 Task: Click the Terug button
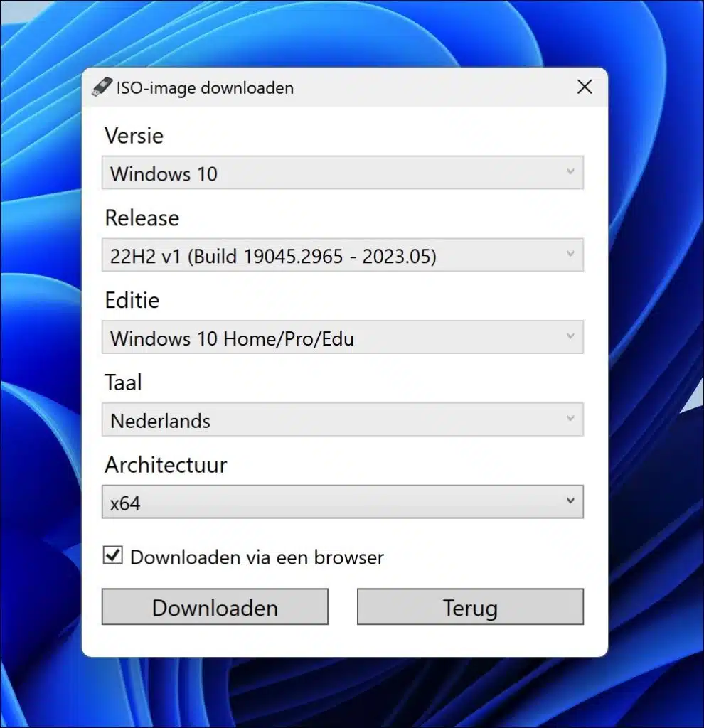coord(470,607)
